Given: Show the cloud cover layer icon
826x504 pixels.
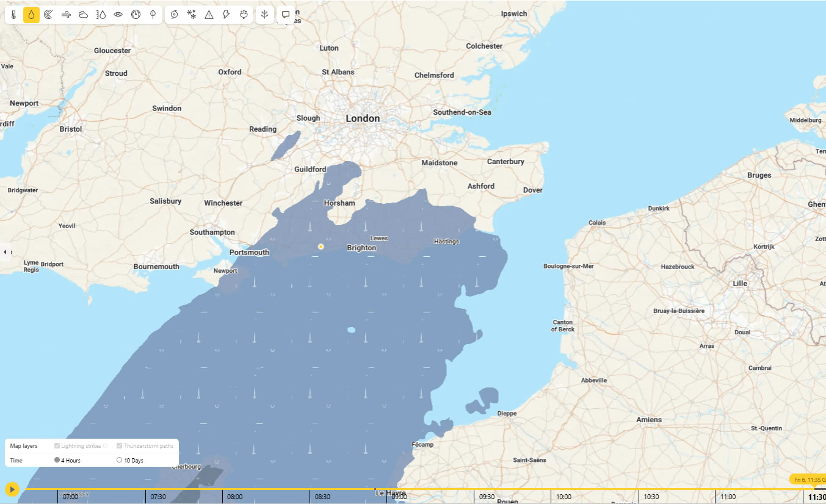Looking at the screenshot, I should [83, 15].
